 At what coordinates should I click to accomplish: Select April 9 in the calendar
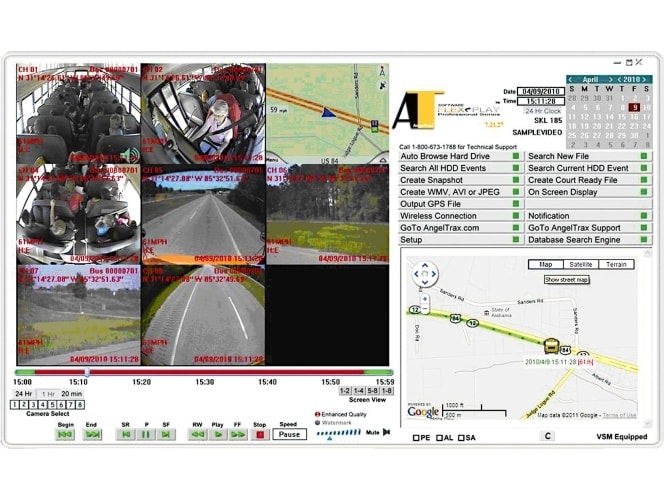(634, 107)
